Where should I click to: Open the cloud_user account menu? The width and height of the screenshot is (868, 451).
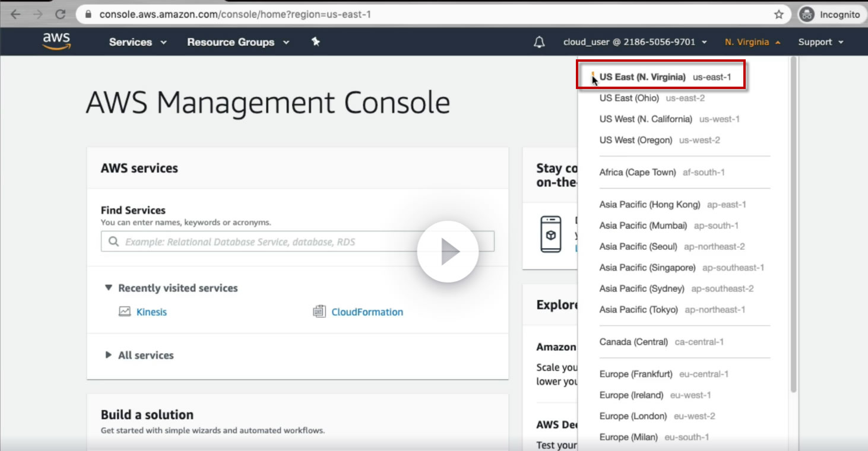pos(635,42)
